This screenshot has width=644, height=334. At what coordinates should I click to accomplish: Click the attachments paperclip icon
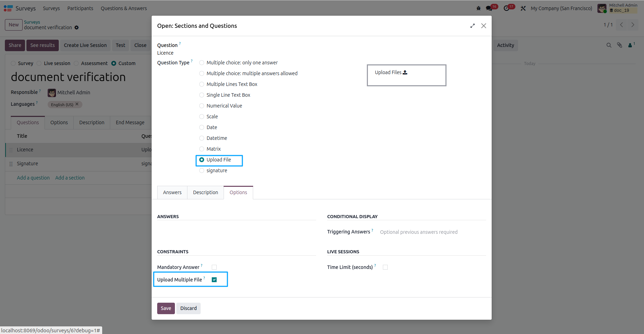[x=620, y=45]
